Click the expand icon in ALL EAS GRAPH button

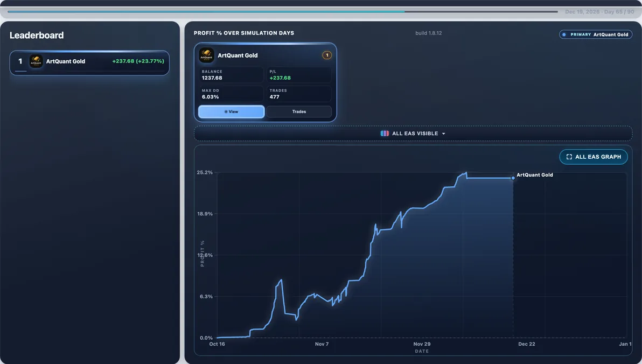(569, 157)
